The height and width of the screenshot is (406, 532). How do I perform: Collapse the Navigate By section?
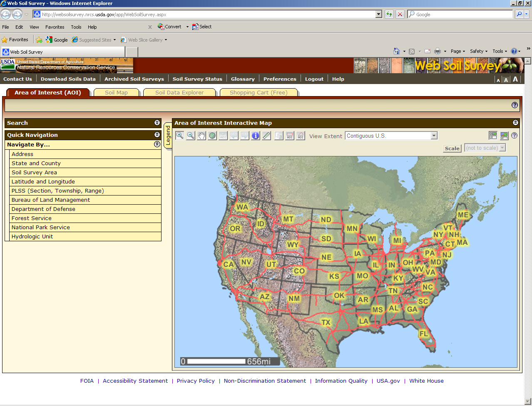(x=157, y=144)
